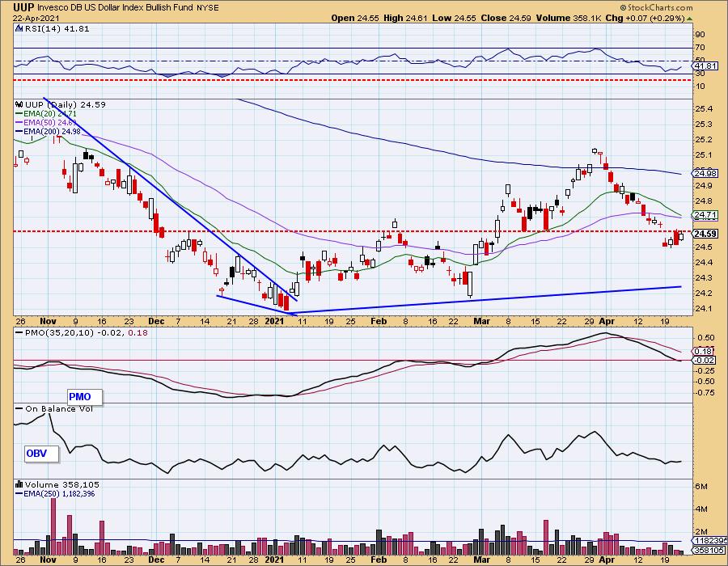
Task: Select the EMA(50) legend entry
Action: [x=46, y=122]
